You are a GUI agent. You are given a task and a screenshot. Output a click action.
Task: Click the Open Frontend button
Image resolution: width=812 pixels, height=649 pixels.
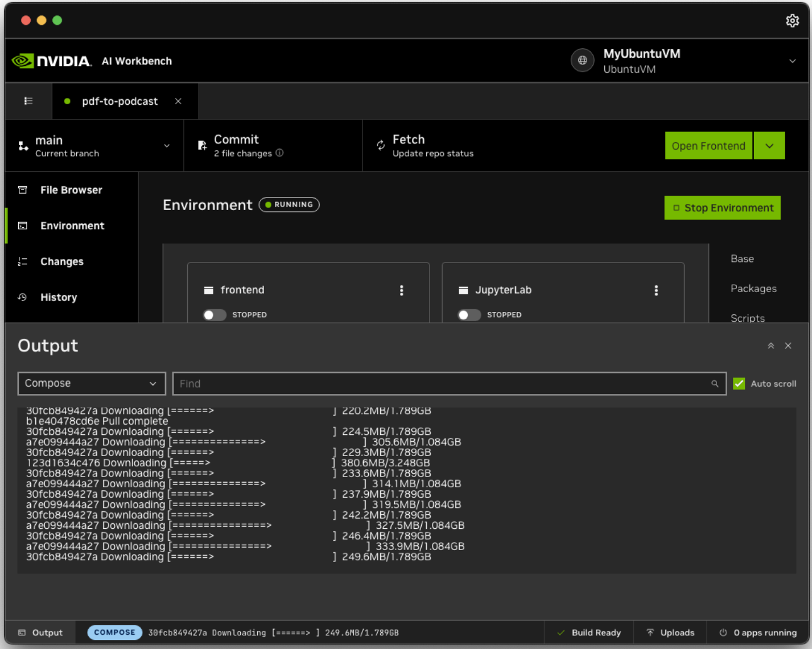(x=708, y=146)
